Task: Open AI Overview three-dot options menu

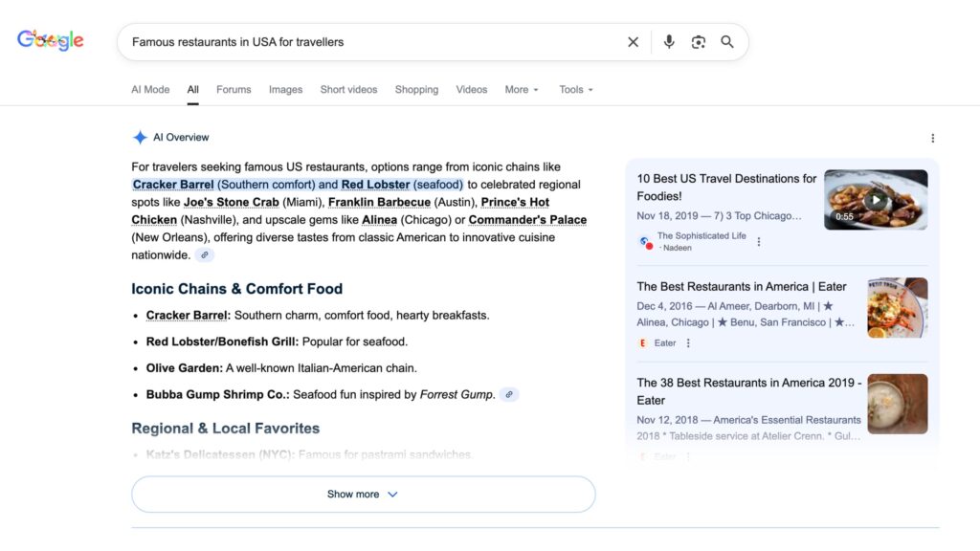Action: 933,138
